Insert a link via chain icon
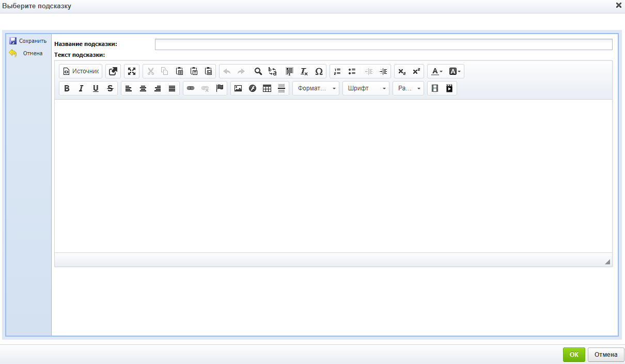 pyautogui.click(x=191, y=88)
